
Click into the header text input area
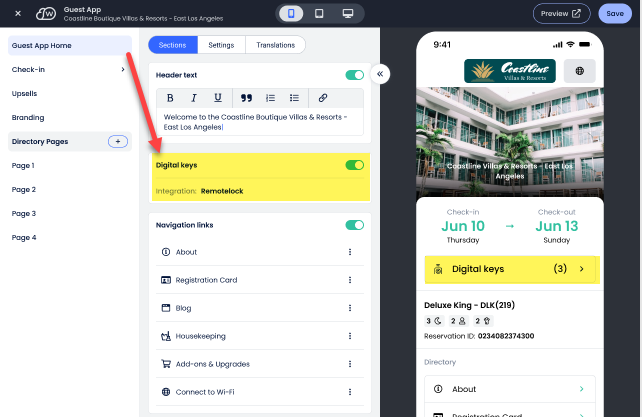pos(260,122)
